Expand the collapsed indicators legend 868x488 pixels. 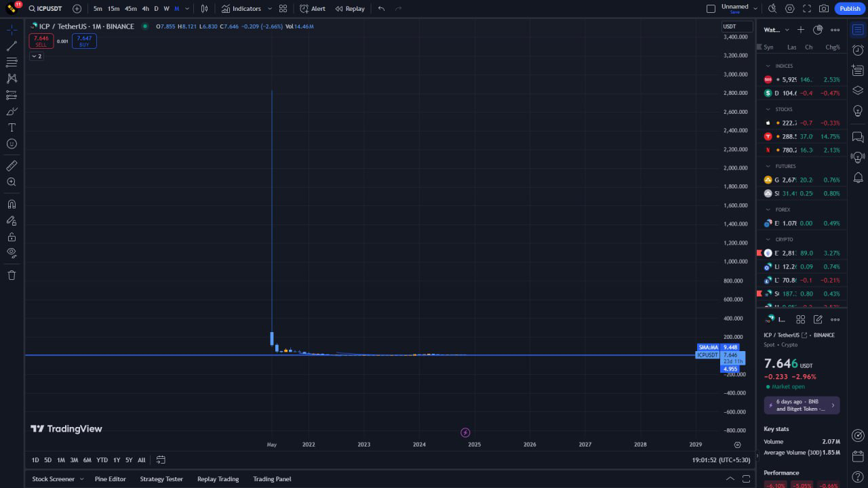pyautogui.click(x=37, y=56)
